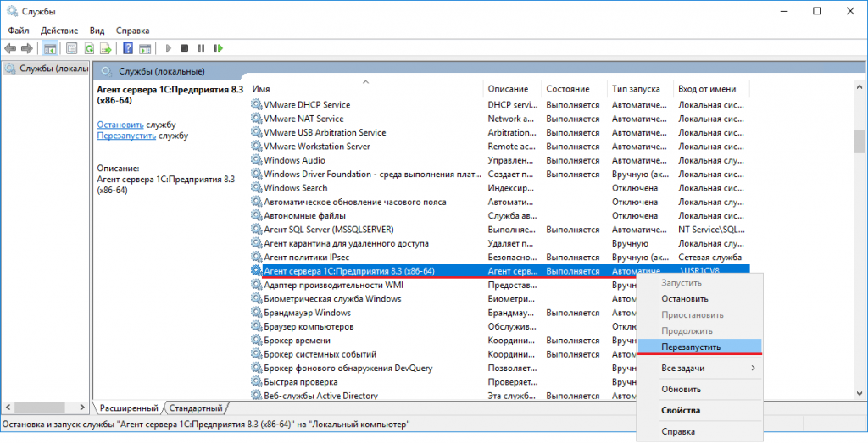The height and width of the screenshot is (444, 868).
Task: Choose Обновить in the context menu
Action: (699, 389)
